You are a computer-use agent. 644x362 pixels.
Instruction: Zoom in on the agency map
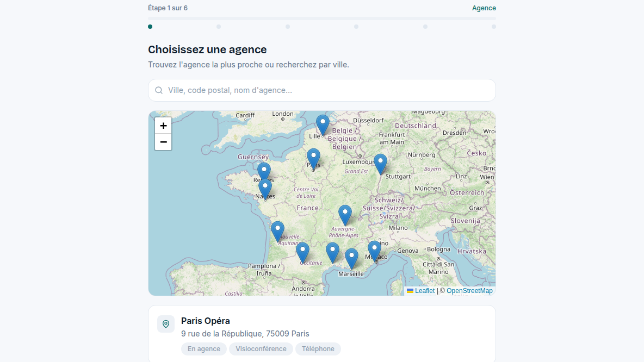coord(163,126)
